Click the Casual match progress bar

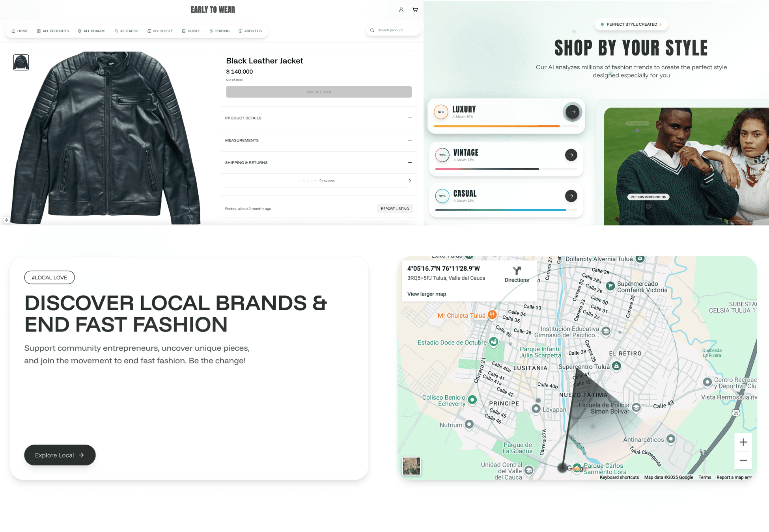[x=506, y=210]
